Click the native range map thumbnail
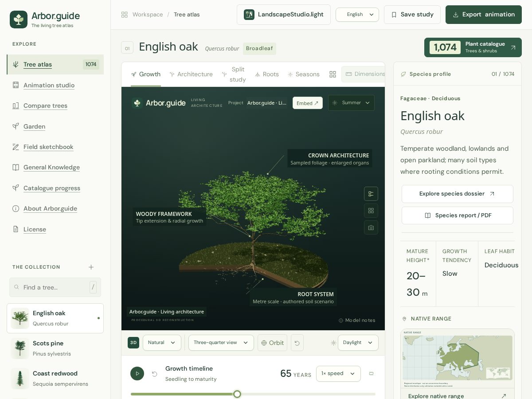 click(x=458, y=358)
